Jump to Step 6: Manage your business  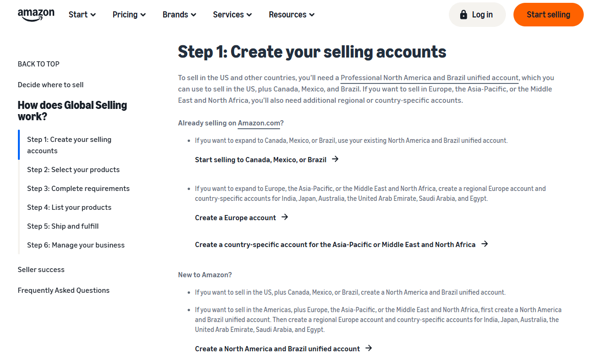click(x=76, y=245)
